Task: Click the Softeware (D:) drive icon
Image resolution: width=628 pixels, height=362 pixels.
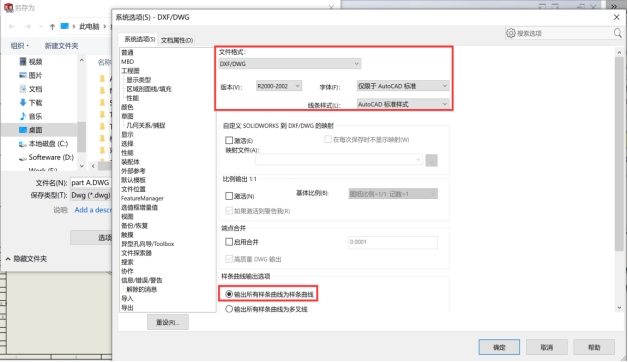Action: [x=23, y=158]
